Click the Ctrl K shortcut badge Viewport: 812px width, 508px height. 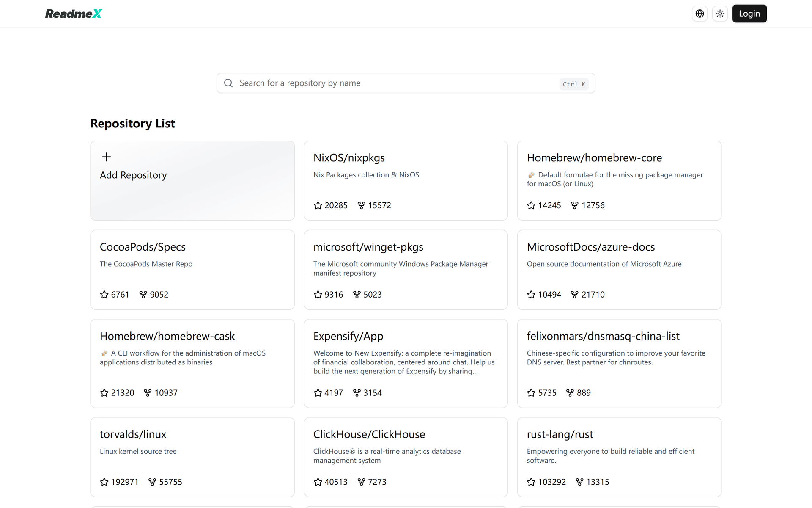574,84
